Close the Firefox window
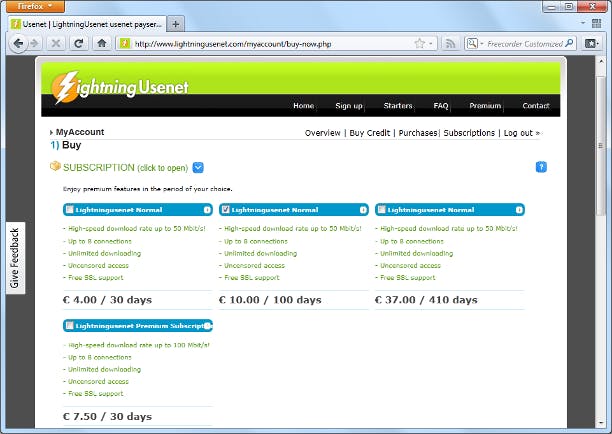This screenshot has height=434, width=612. coord(592,6)
